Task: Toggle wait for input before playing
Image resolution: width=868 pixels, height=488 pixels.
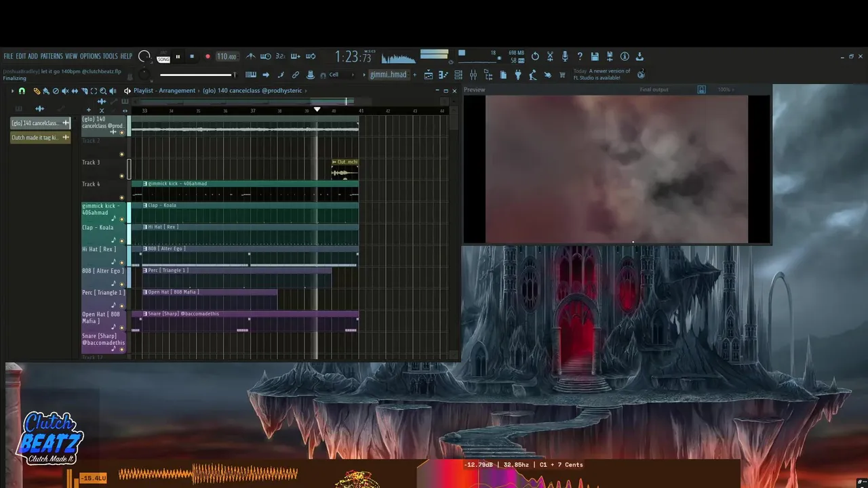Action: click(266, 56)
